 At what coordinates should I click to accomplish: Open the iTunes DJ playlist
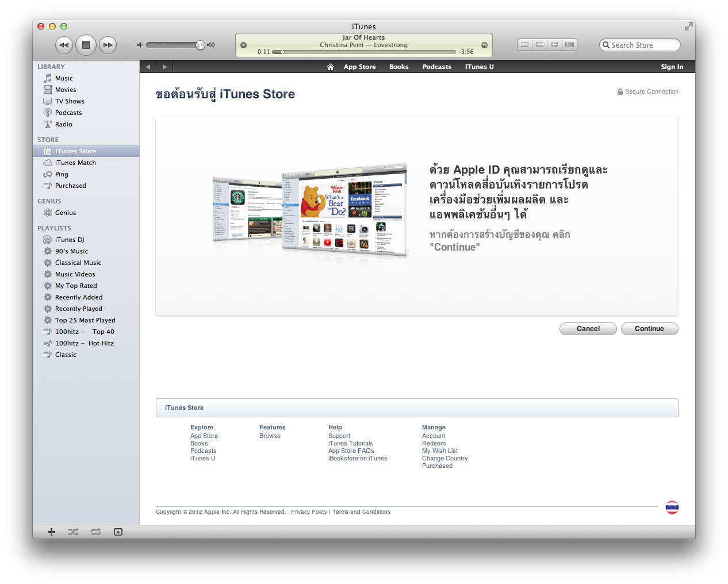click(86, 240)
